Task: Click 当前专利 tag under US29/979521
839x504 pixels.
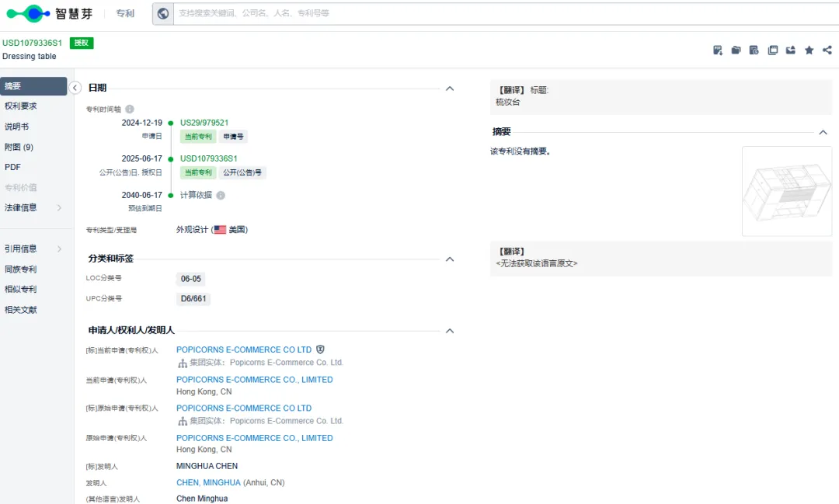Action: coord(198,137)
